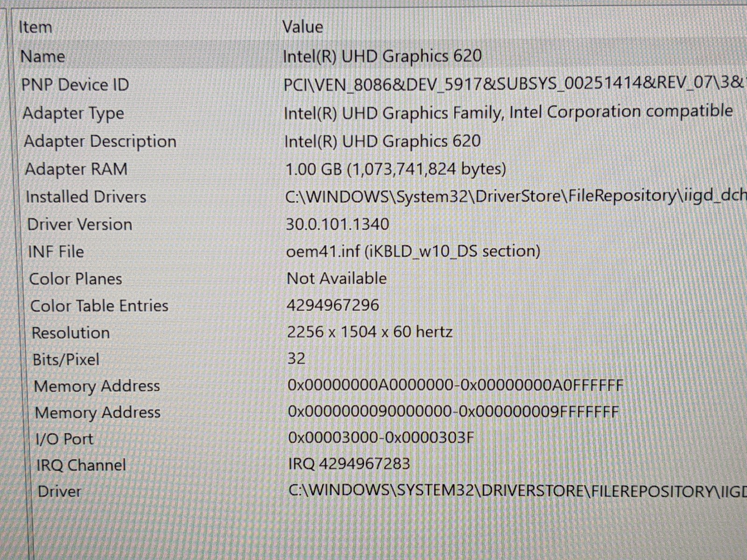This screenshot has width=747, height=560.
Task: Select '0x0000000090000000-0x000000009FFFFFFF' value
Action: (x=453, y=412)
